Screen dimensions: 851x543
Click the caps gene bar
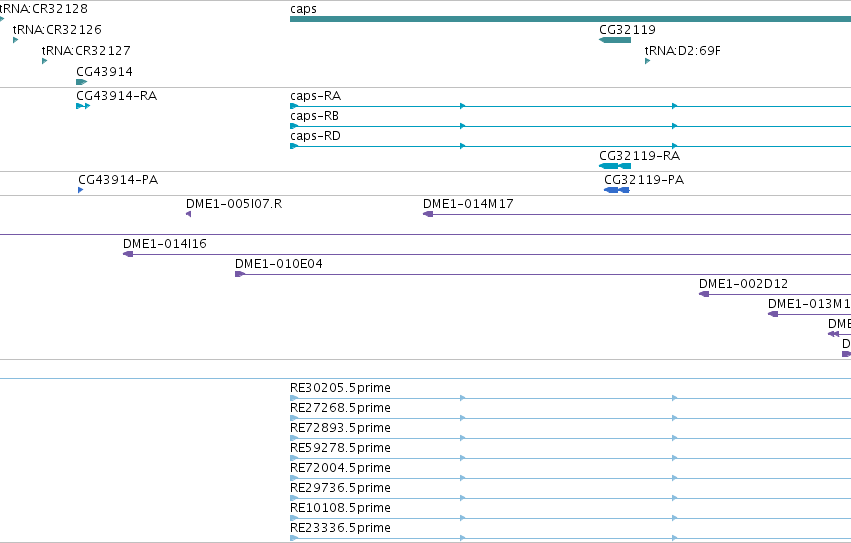(x=570, y=19)
